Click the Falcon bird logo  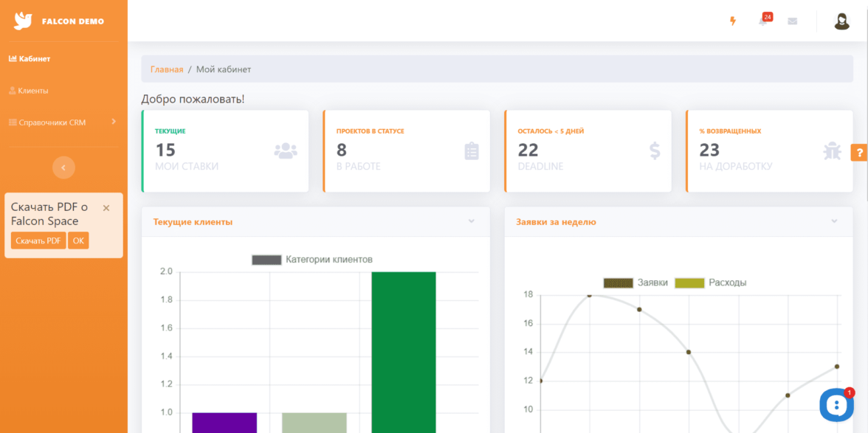point(23,21)
